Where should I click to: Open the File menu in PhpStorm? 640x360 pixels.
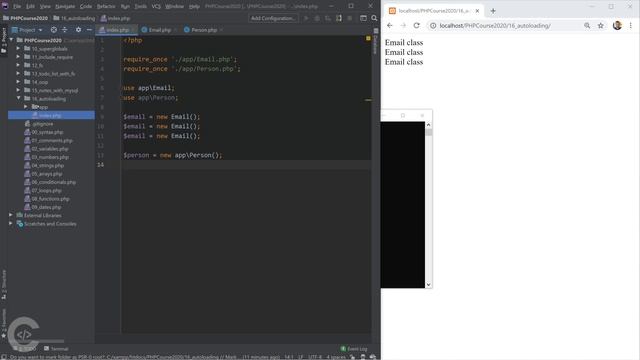pyautogui.click(x=17, y=7)
